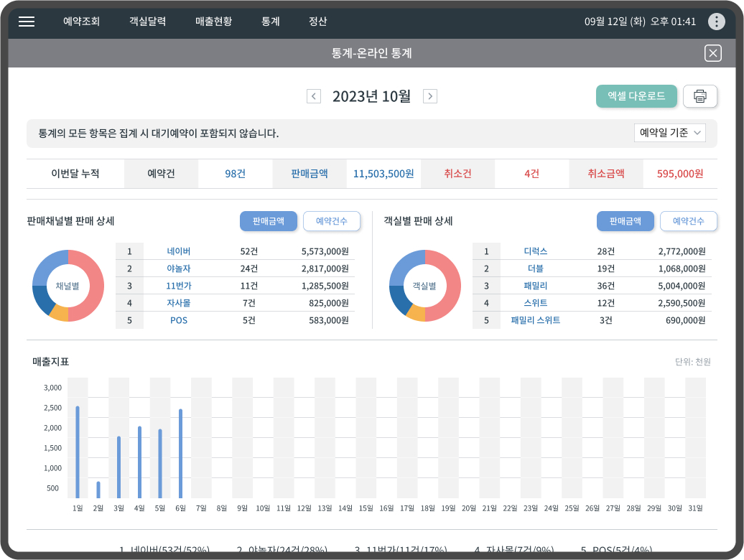Click the 객실별 donut chart
744x560 pixels.
(424, 286)
